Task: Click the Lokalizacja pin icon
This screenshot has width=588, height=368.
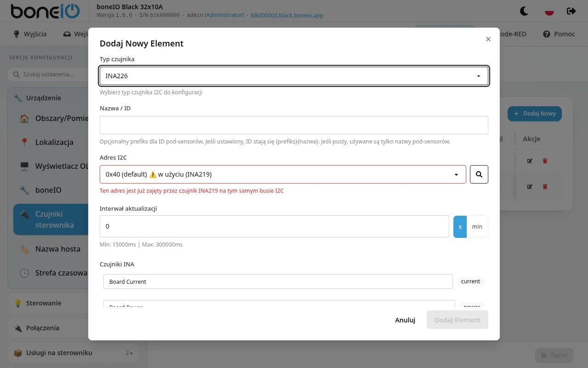Action: click(x=24, y=142)
